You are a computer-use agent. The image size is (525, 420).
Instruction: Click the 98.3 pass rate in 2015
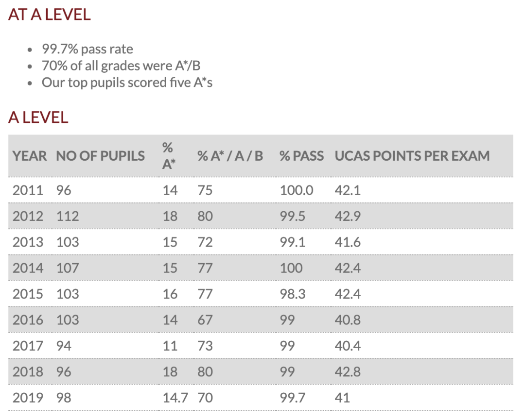click(x=293, y=294)
